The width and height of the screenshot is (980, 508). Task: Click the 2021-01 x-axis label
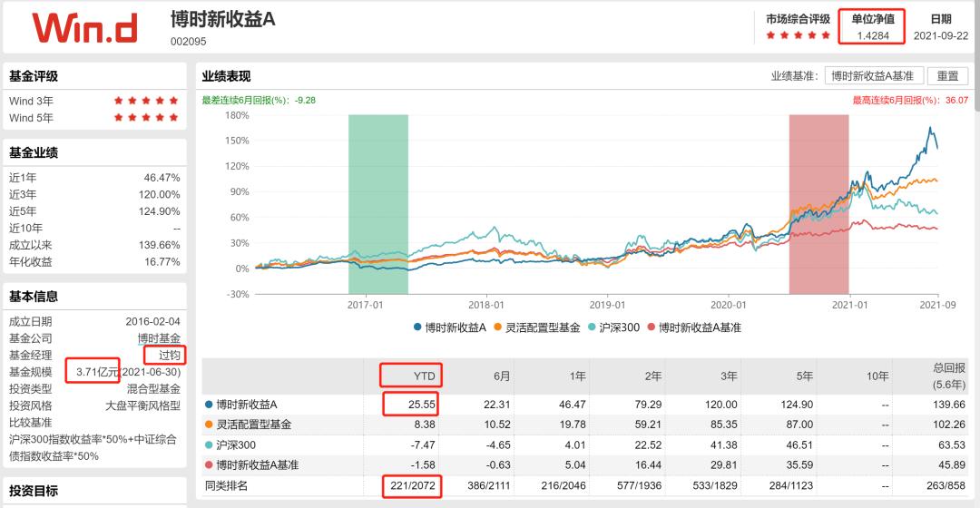849,305
